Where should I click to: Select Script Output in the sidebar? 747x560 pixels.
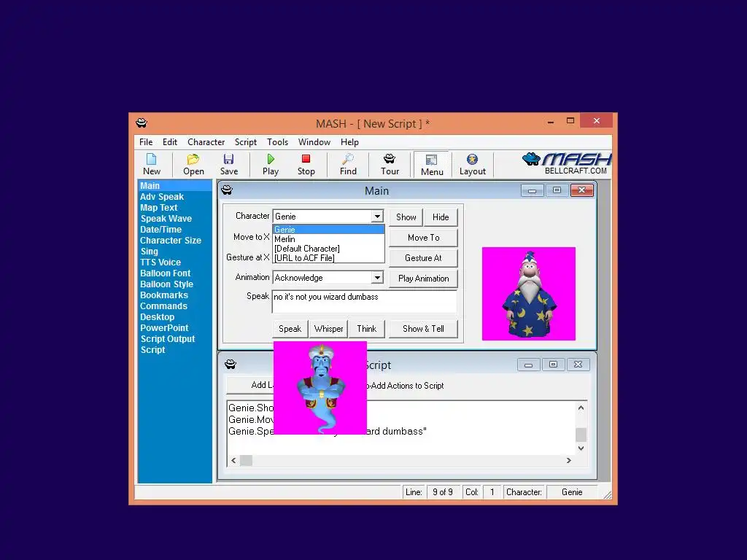pyautogui.click(x=168, y=339)
